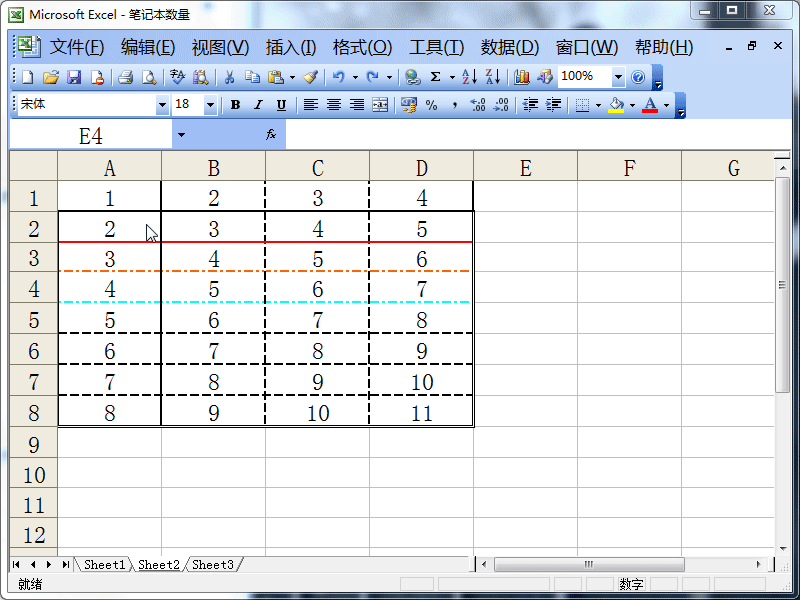Click the AutoSum sigma icon
The width and height of the screenshot is (800, 600).
[435, 77]
